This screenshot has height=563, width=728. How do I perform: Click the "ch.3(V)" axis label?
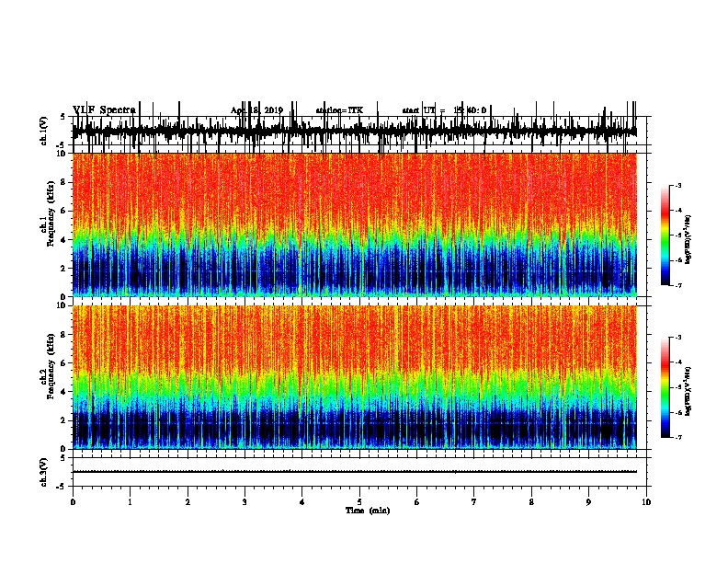click(x=43, y=472)
